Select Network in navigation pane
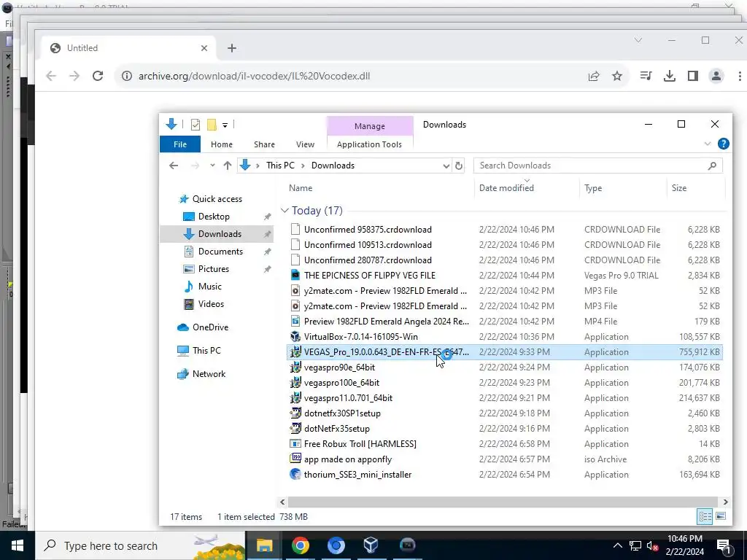 point(209,374)
